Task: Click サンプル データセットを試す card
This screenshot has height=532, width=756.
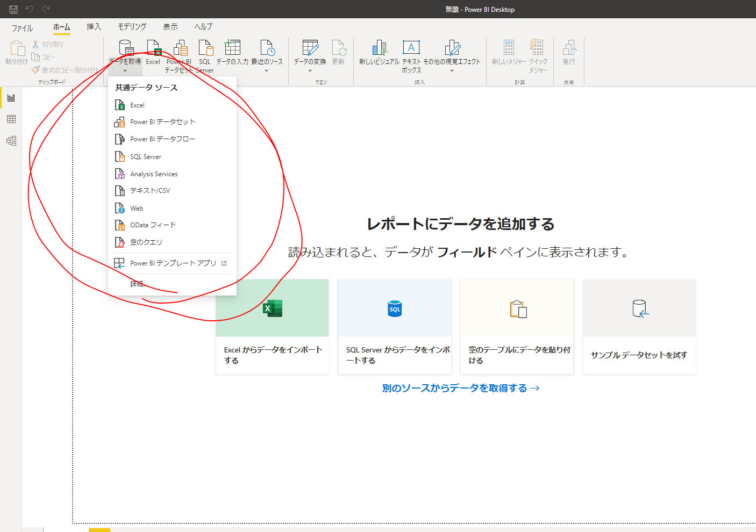Action: point(639,327)
